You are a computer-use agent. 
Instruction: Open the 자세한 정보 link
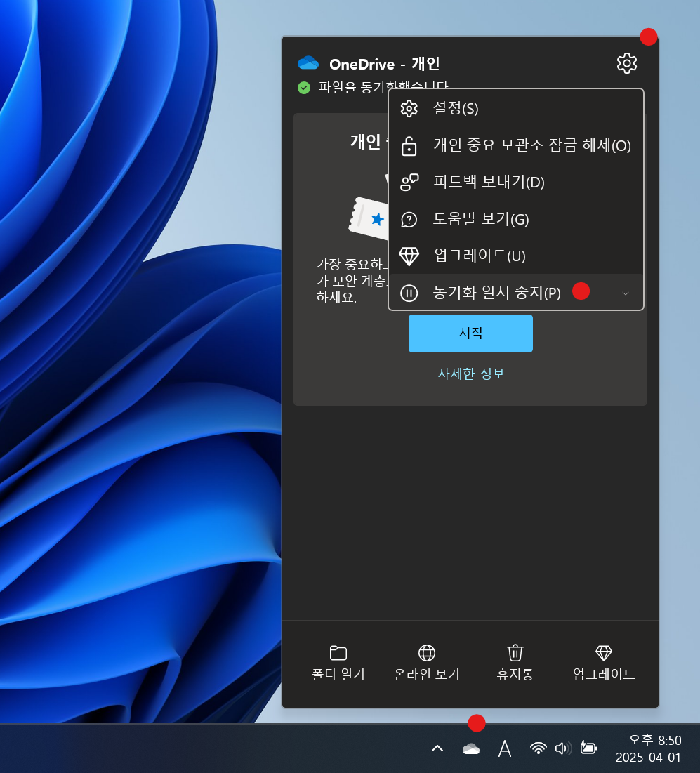[x=471, y=374]
